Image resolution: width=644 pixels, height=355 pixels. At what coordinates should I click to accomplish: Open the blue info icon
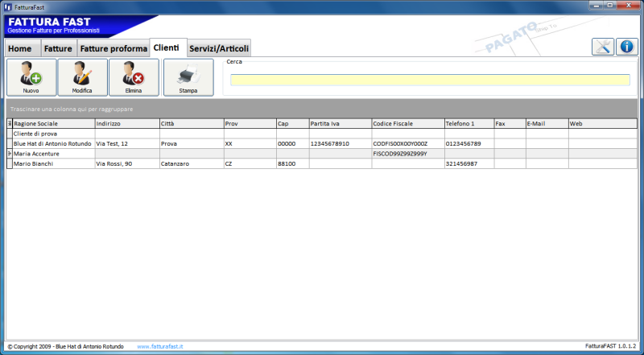[x=627, y=47]
